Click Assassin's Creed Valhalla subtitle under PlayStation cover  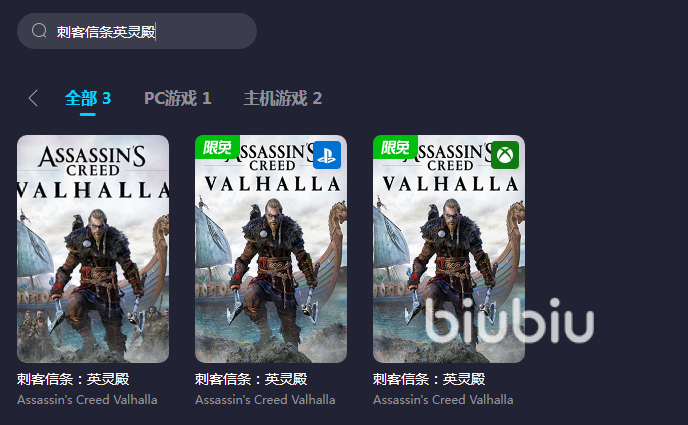pos(265,400)
